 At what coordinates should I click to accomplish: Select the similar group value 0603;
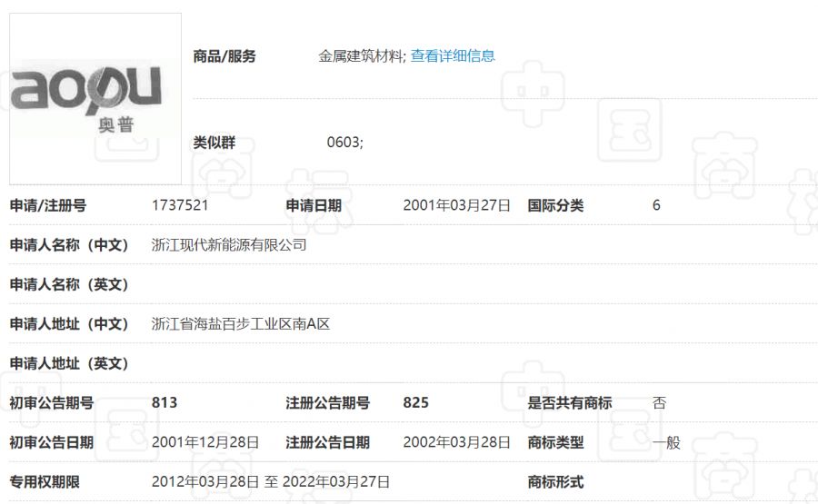click(344, 143)
